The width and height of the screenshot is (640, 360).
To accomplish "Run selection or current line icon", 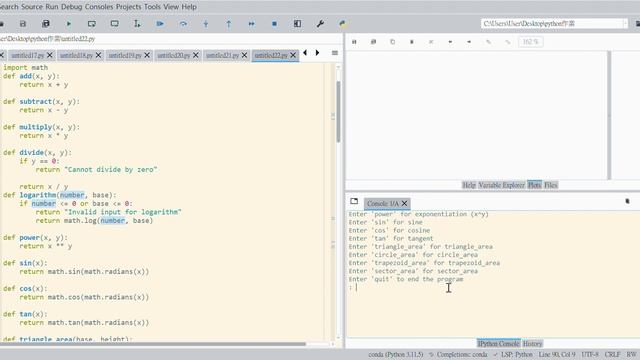I will (x=137, y=24).
